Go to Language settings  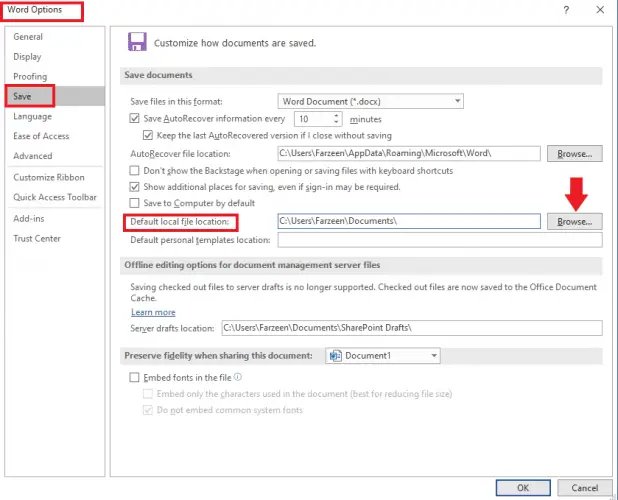(32, 116)
